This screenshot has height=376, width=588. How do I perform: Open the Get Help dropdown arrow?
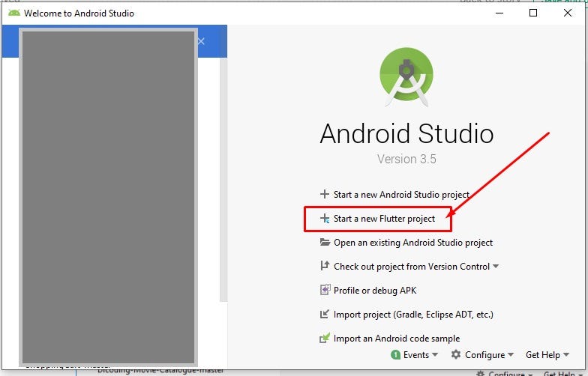pyautogui.click(x=566, y=354)
